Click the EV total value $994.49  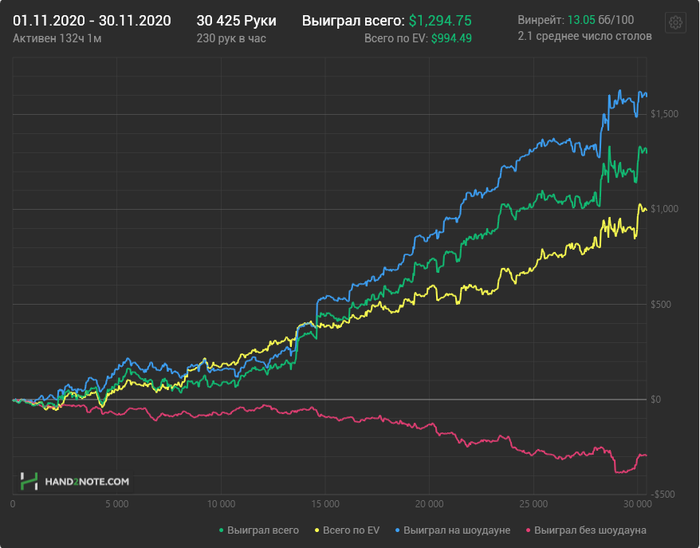pos(451,39)
